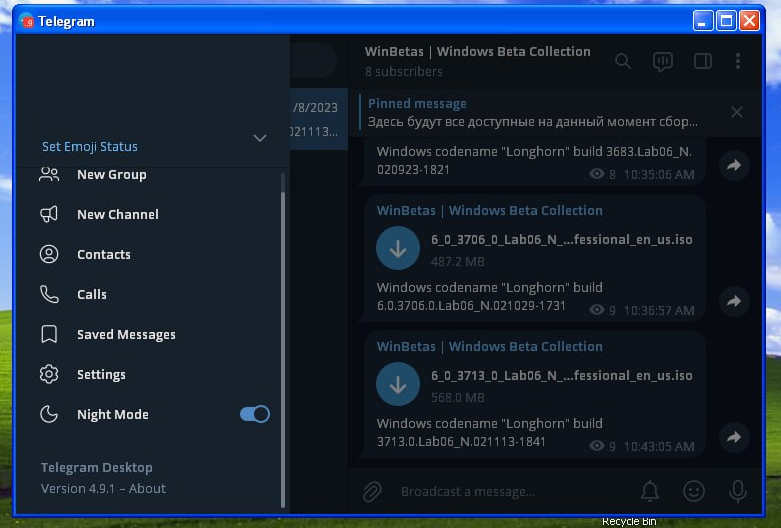Click the Contacts person icon
The height and width of the screenshot is (528, 781).
tap(49, 254)
